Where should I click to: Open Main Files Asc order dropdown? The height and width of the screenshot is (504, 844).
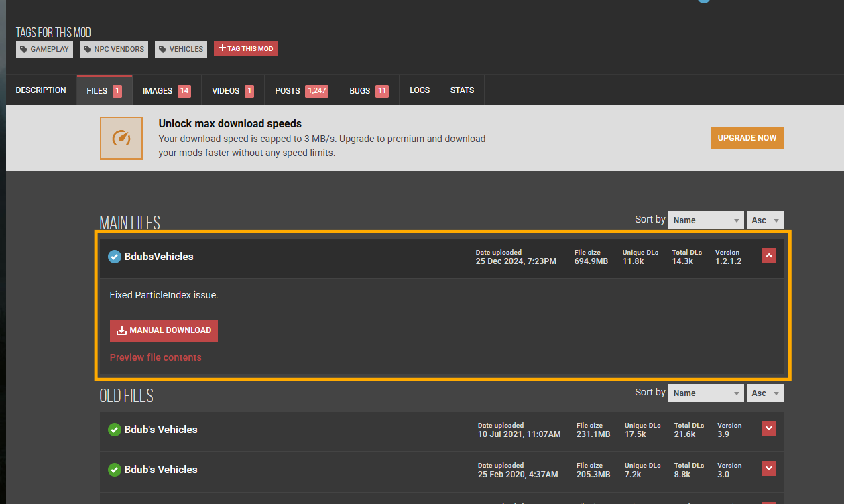pos(765,220)
